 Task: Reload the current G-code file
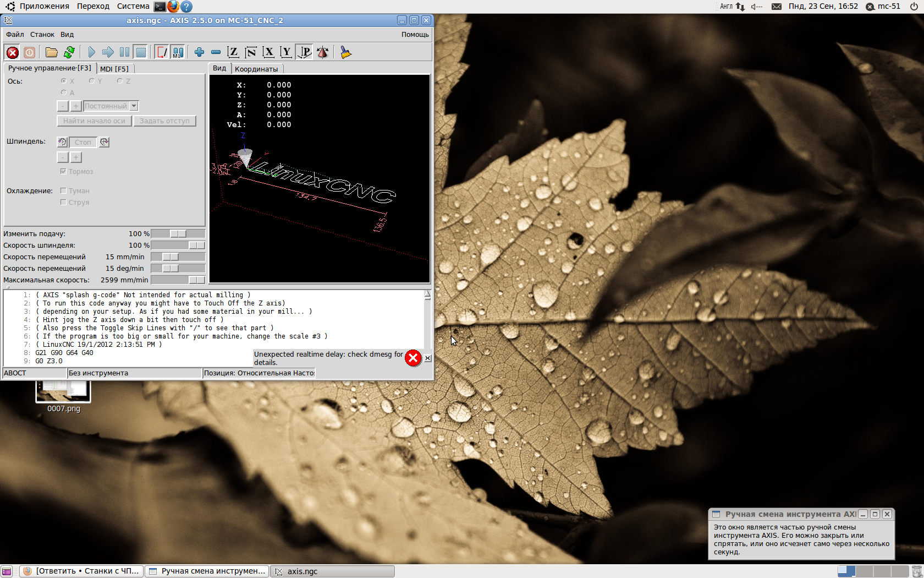[69, 52]
